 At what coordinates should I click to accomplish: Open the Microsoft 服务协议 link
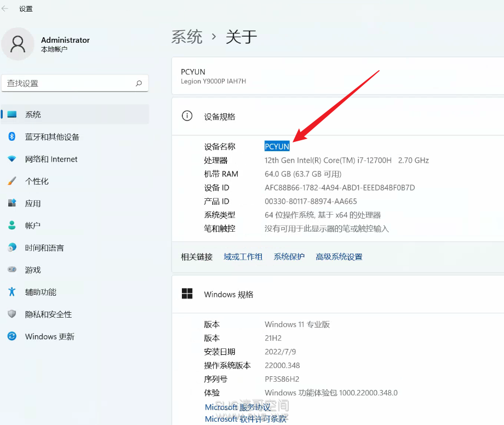238,407
